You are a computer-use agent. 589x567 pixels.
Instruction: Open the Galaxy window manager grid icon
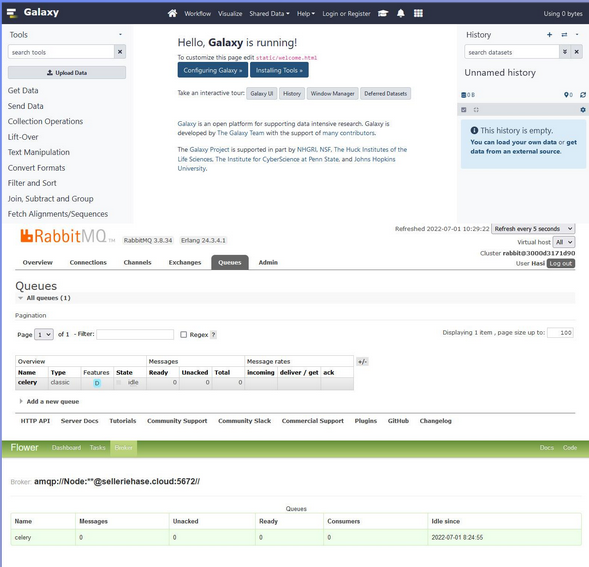[x=418, y=14]
